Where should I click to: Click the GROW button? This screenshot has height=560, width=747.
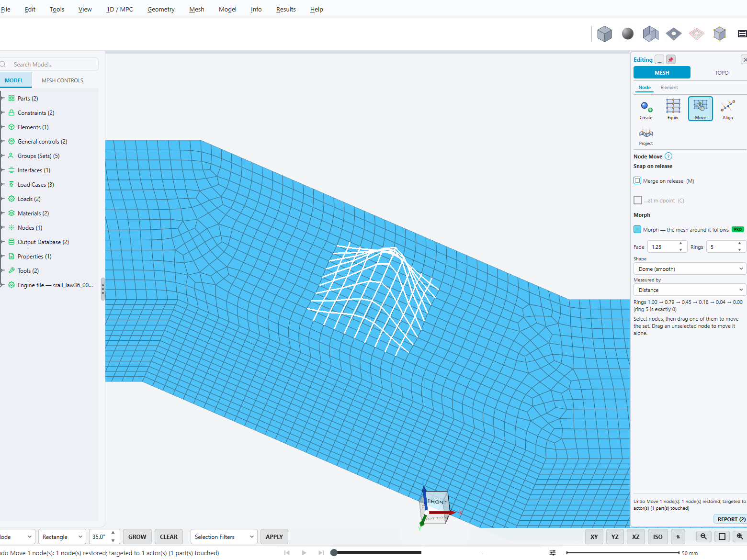click(x=137, y=537)
